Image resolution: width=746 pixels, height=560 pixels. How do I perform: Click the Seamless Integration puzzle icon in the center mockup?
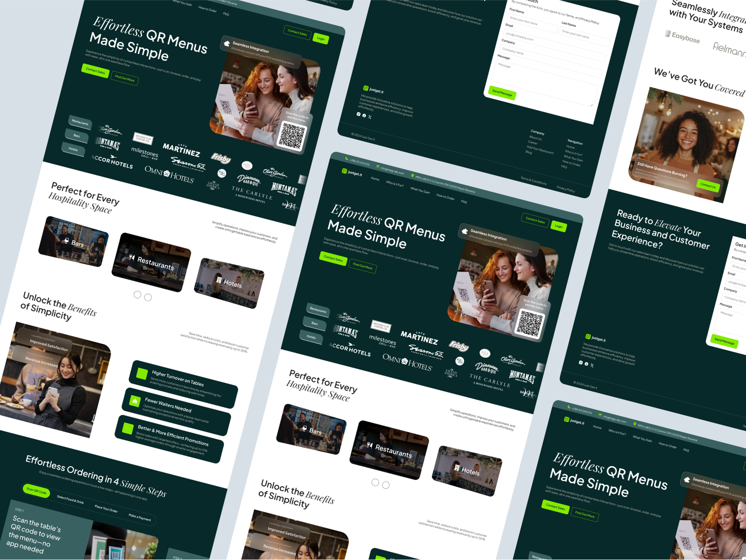464,231
